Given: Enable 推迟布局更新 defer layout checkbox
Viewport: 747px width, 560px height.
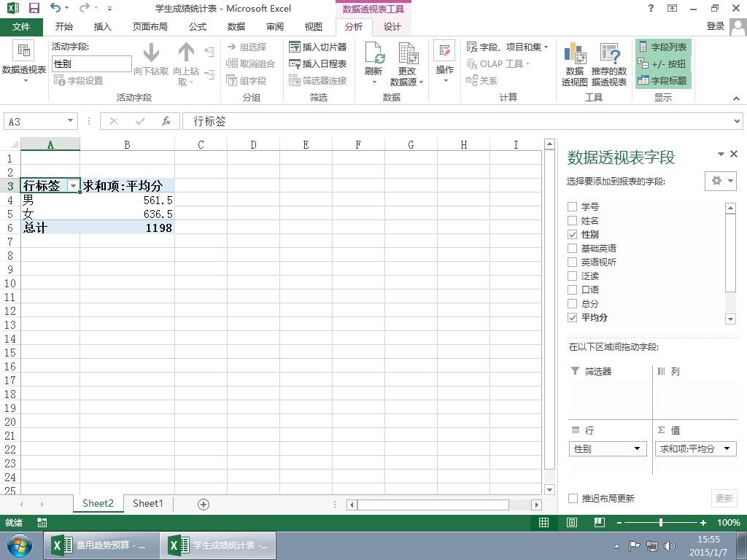Looking at the screenshot, I should (573, 499).
